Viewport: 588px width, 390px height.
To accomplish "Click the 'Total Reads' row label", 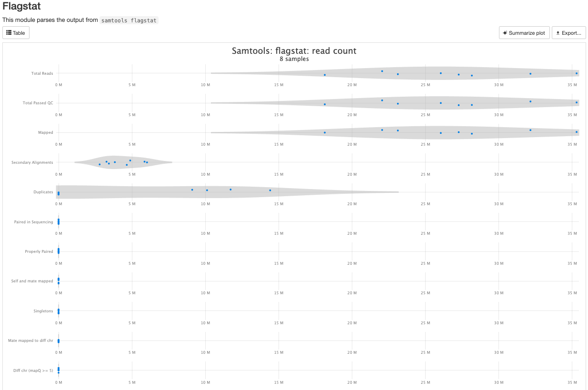I will tap(42, 73).
